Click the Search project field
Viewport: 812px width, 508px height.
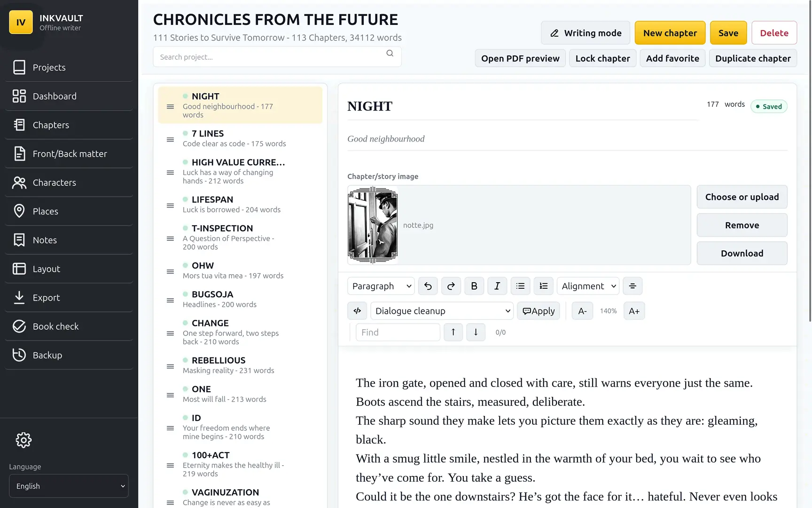click(x=277, y=57)
